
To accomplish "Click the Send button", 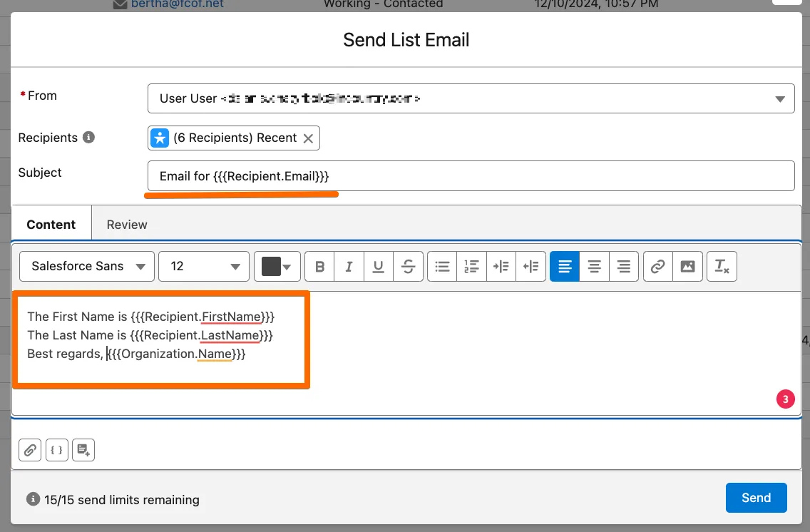I will coord(756,498).
